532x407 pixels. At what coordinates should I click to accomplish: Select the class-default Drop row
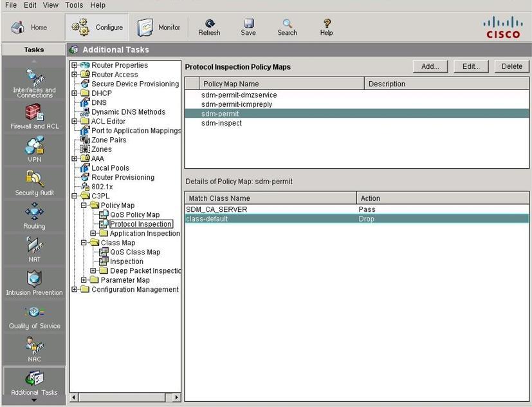click(x=357, y=219)
